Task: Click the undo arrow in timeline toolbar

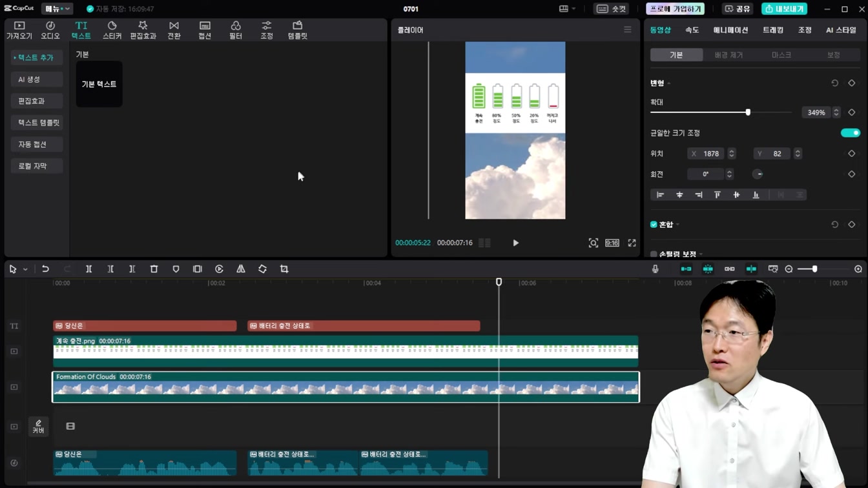Action: click(x=45, y=269)
